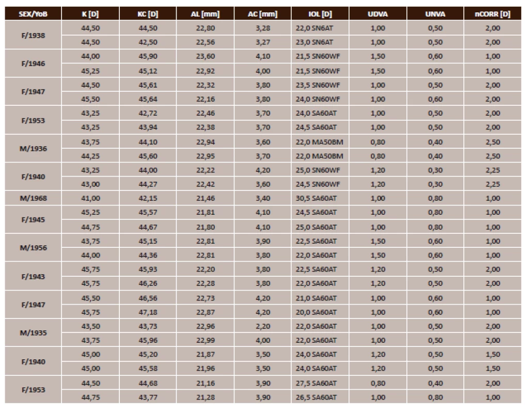Click the AL value 22,99
532x413 pixels.
(205, 340)
